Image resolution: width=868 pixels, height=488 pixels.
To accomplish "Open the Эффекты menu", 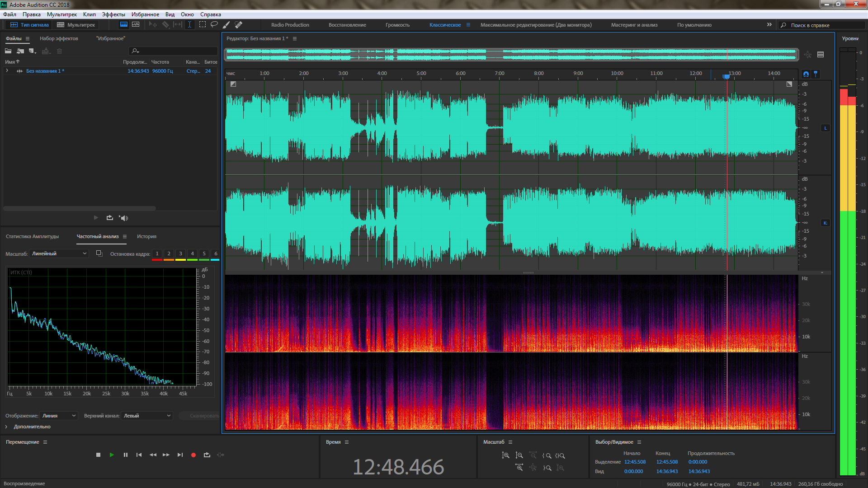I will pos(113,14).
